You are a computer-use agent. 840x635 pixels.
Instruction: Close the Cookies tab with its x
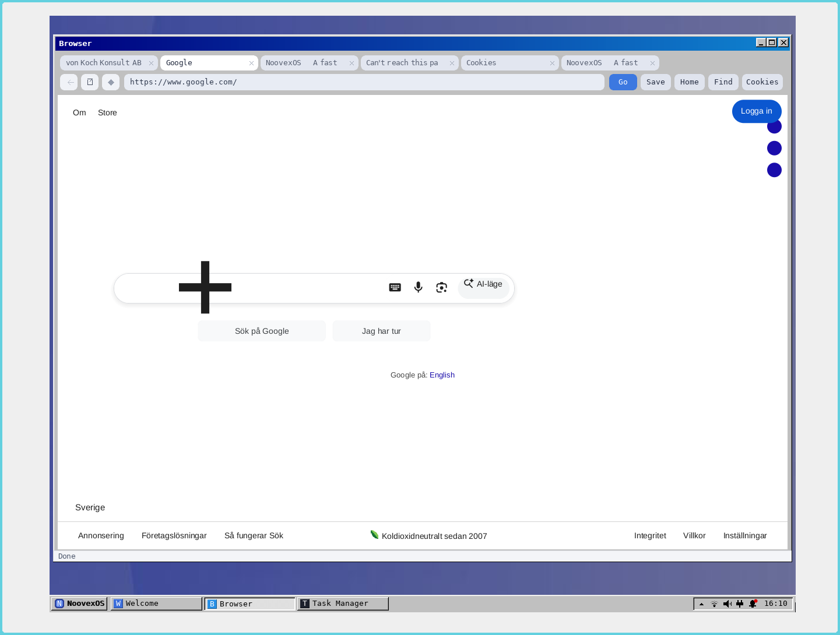[x=552, y=63]
